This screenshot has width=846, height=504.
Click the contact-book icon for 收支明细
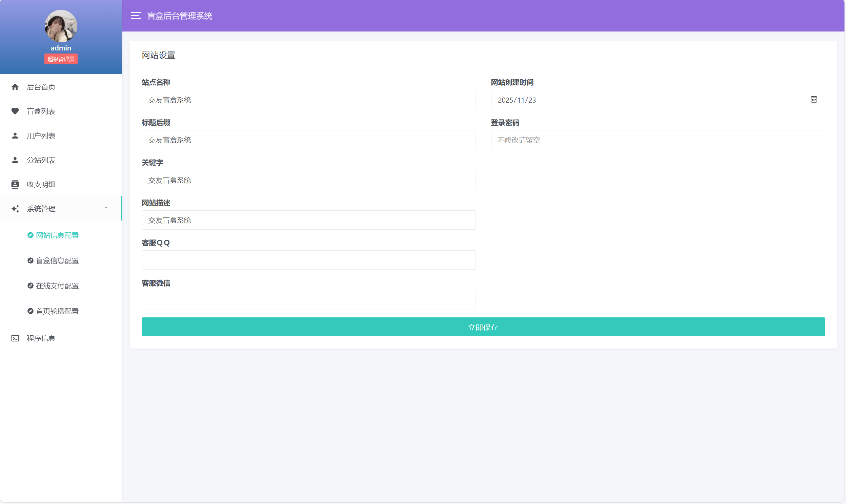click(x=15, y=184)
